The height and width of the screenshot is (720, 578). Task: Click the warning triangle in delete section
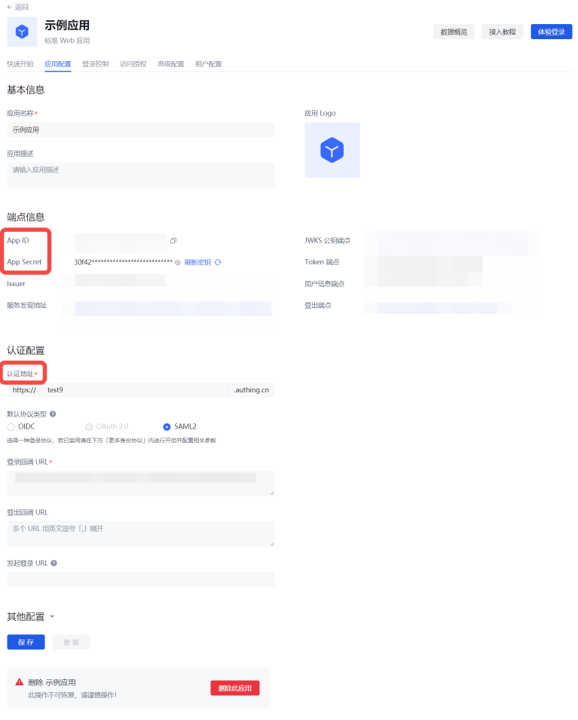point(19,682)
